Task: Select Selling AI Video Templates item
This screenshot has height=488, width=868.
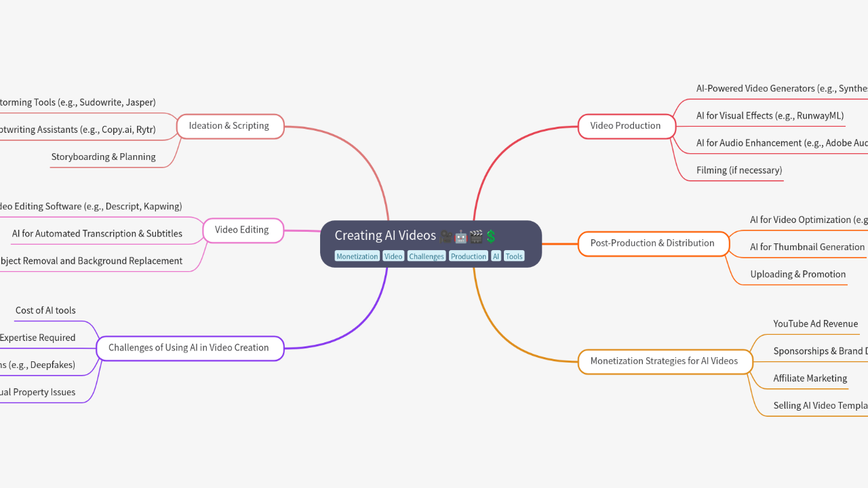Action: (821, 405)
